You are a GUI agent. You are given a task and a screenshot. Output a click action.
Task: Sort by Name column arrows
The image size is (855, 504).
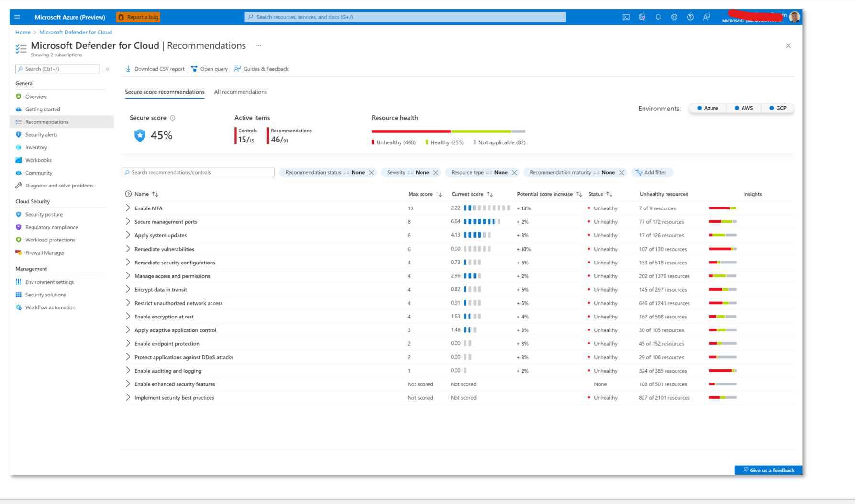click(155, 194)
